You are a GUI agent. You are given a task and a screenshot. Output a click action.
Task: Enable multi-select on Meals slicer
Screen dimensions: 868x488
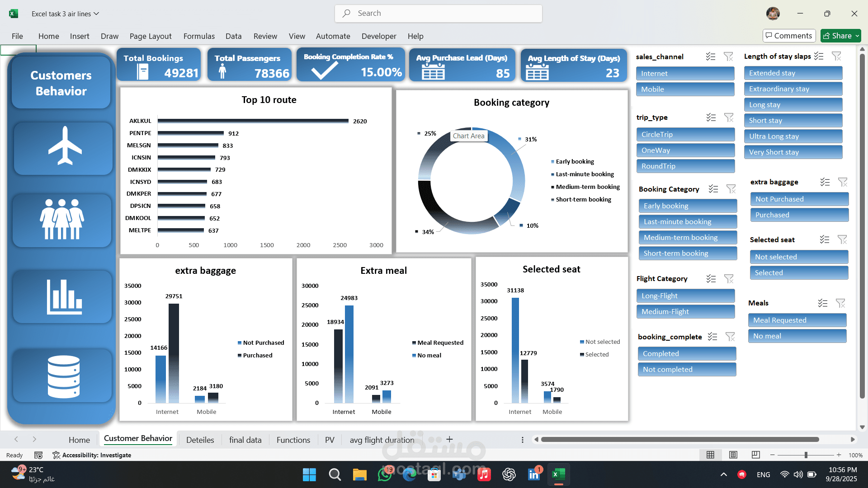coord(823,303)
